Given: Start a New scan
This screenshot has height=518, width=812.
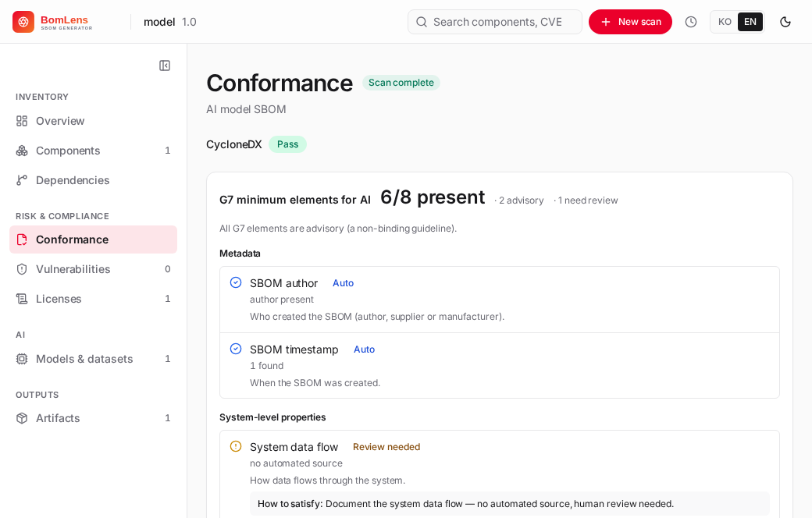Looking at the screenshot, I should (630, 22).
